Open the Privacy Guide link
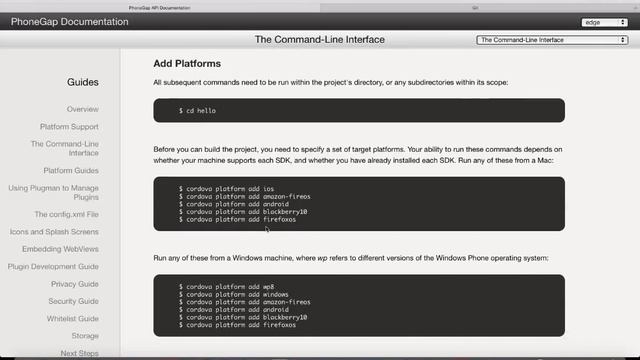The height and width of the screenshot is (360, 640). 75,284
